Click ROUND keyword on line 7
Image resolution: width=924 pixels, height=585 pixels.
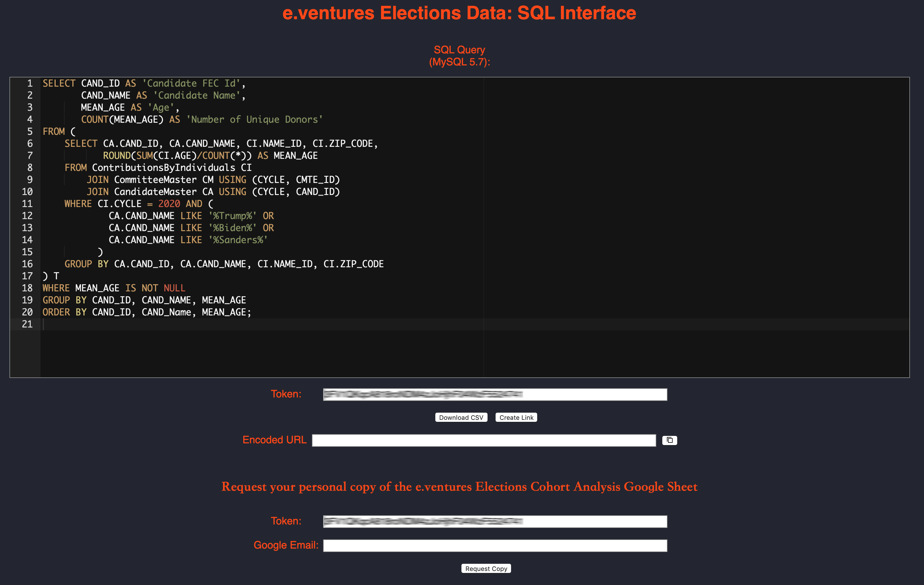click(x=117, y=156)
